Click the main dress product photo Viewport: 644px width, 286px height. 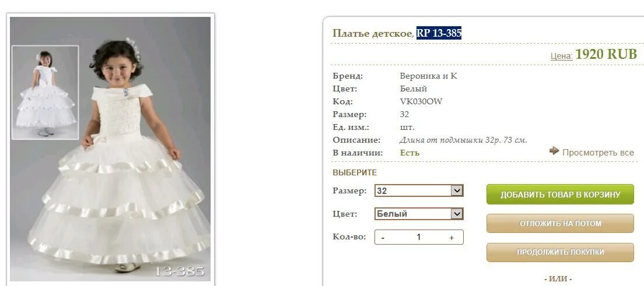click(110, 149)
